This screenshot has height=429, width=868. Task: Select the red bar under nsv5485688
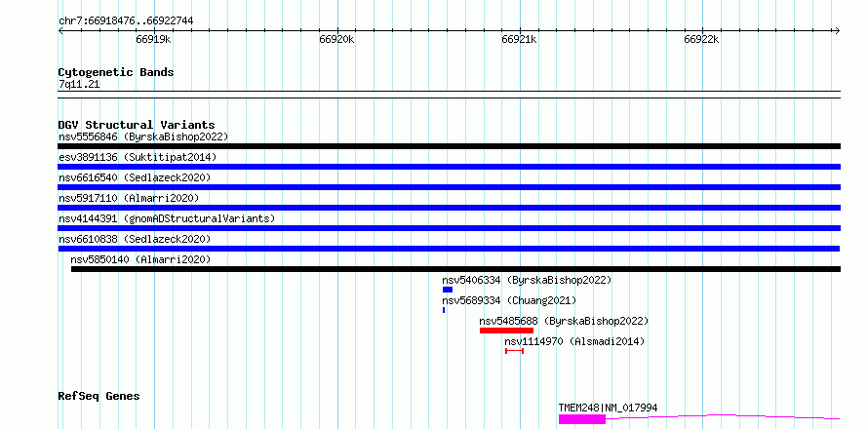coord(506,331)
